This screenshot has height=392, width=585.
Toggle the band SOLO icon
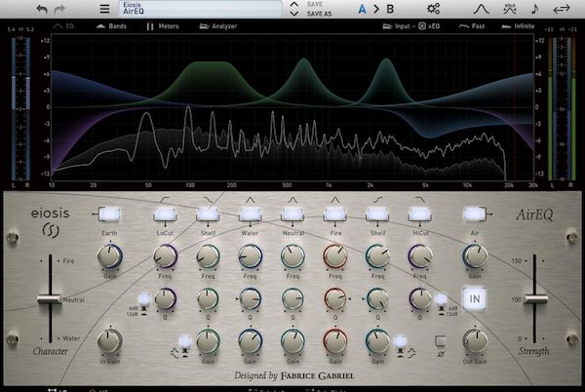pos(510,9)
